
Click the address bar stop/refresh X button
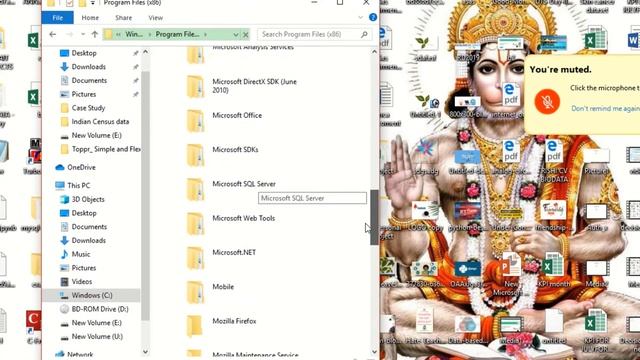pyautogui.click(x=245, y=35)
